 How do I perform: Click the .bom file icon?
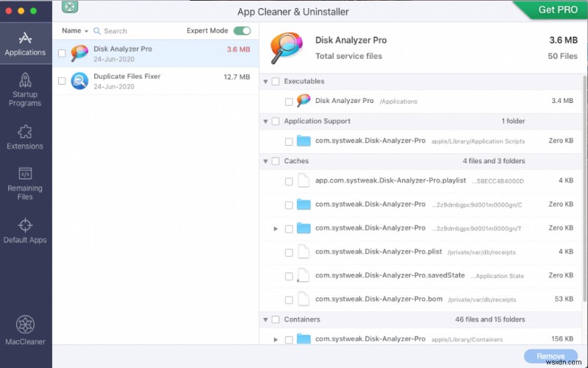(x=304, y=299)
